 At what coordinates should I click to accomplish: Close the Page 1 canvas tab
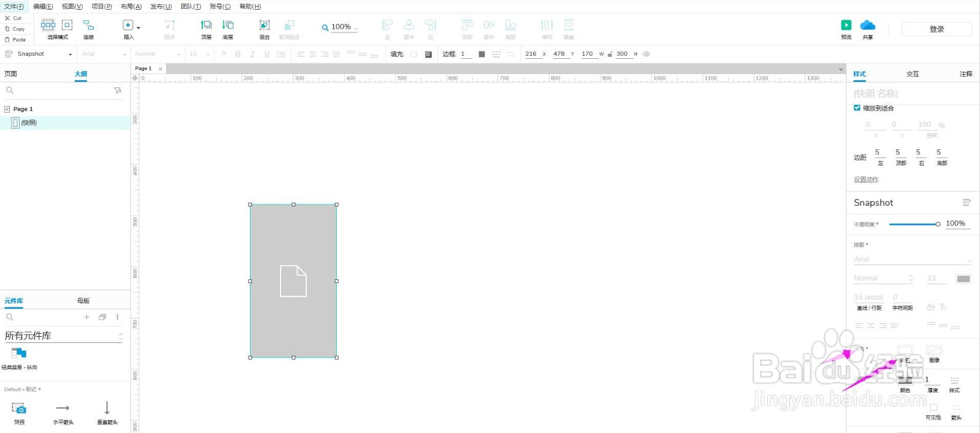click(x=160, y=69)
